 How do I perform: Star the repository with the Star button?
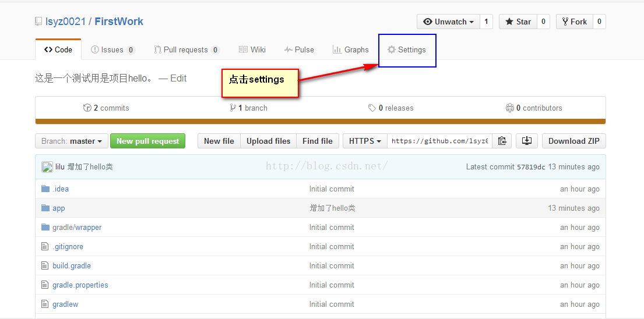point(518,22)
